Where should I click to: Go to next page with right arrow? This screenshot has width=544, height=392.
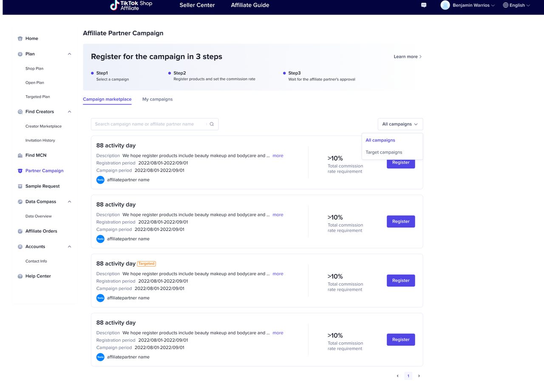tap(419, 376)
